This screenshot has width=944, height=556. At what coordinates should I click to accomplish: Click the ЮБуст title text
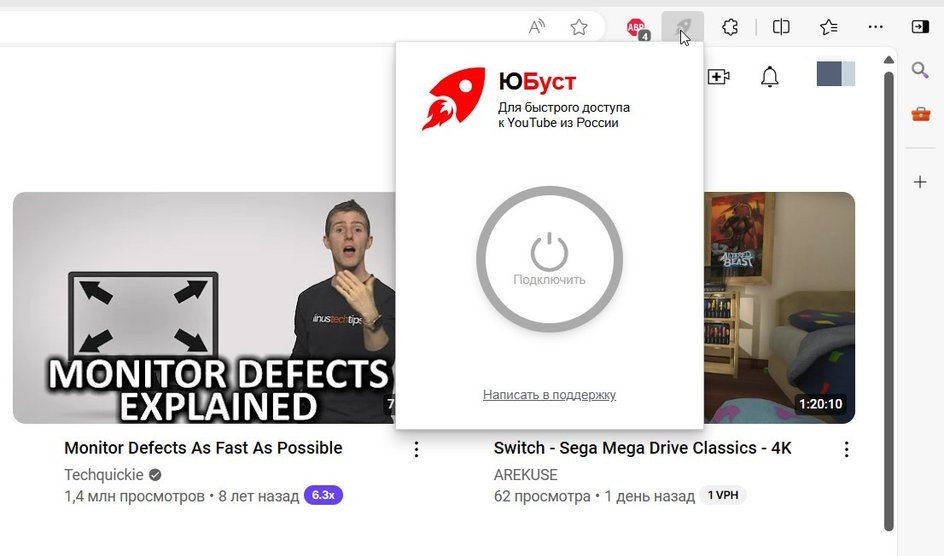click(x=537, y=81)
